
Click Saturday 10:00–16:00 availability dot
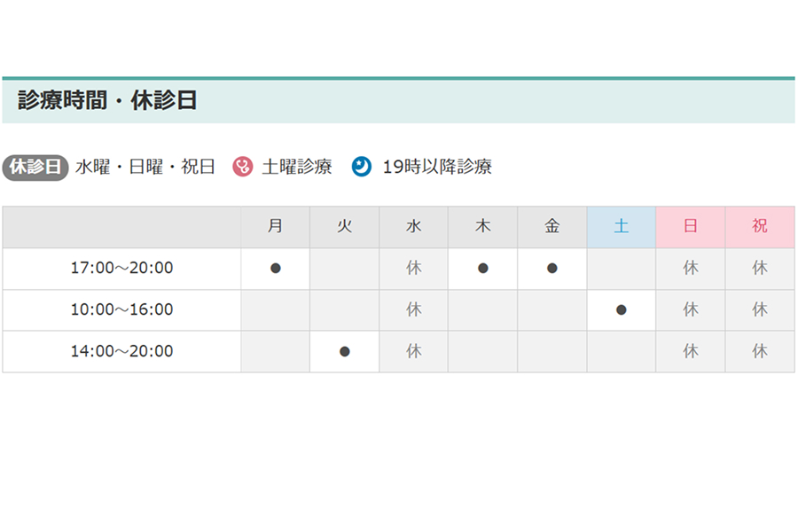(x=621, y=309)
